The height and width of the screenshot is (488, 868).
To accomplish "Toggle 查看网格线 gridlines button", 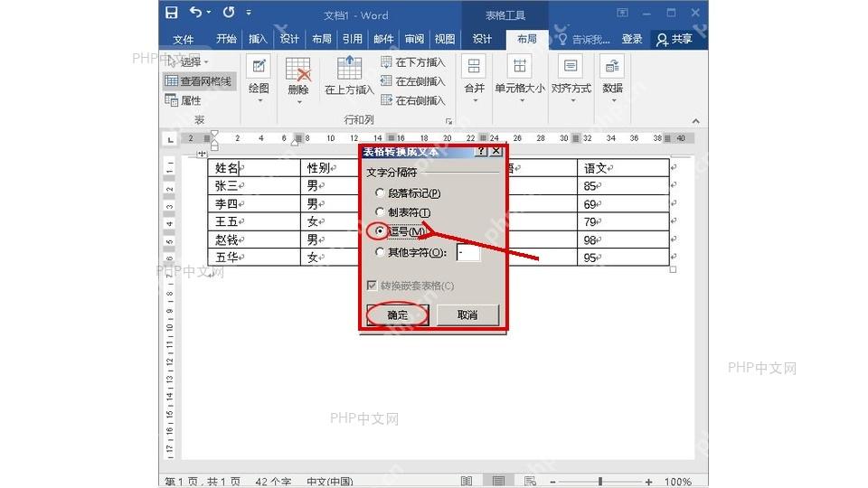I will coord(198,81).
